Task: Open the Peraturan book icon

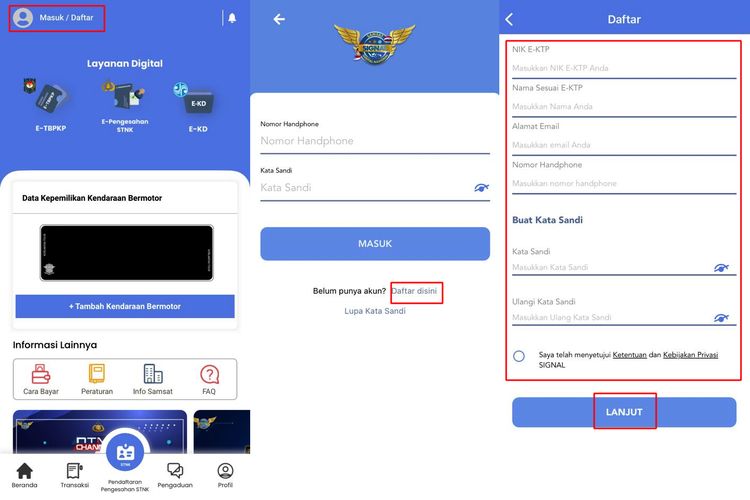Action: [97, 374]
